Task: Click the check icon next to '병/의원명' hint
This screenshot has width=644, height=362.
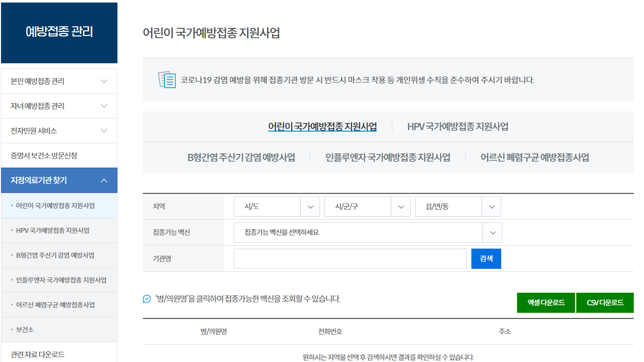Action: point(147,299)
